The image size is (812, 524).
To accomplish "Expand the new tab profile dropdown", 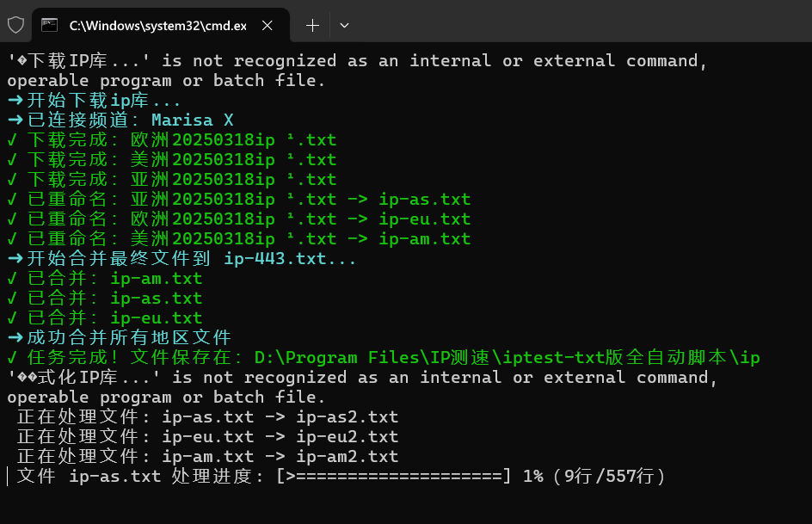I will 344,25.
